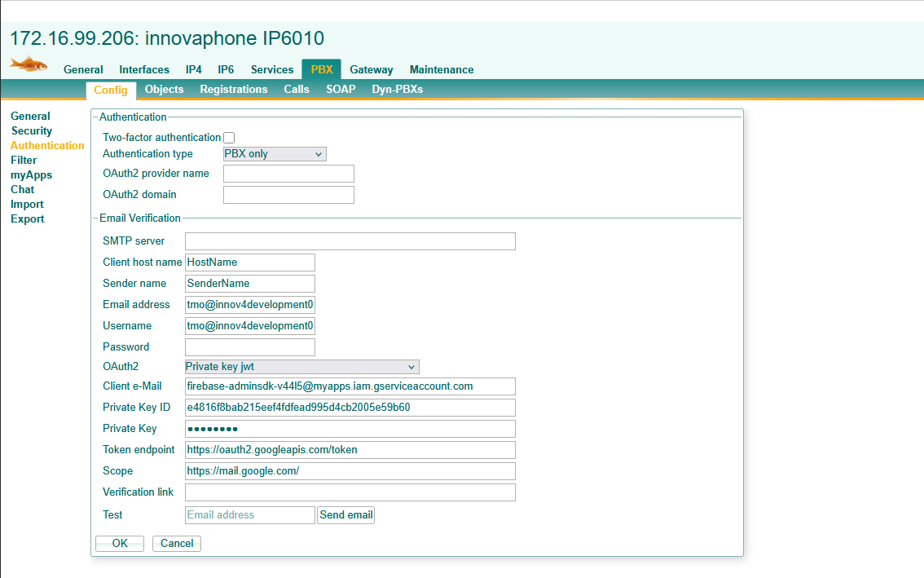Image resolution: width=924 pixels, height=578 pixels.
Task: Confirm settings with the OK button
Action: 120,544
